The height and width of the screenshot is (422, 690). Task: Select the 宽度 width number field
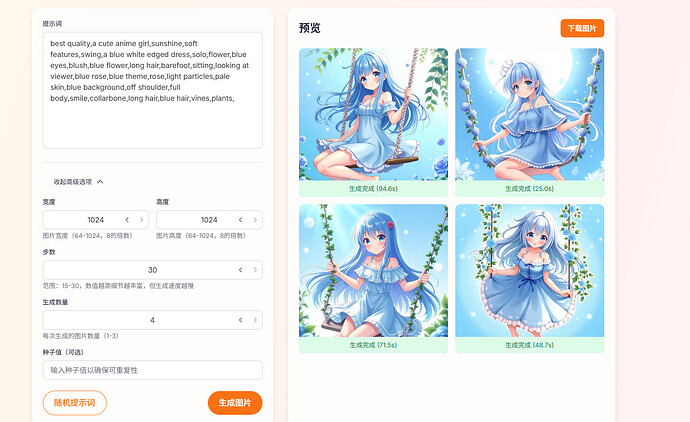coord(95,220)
